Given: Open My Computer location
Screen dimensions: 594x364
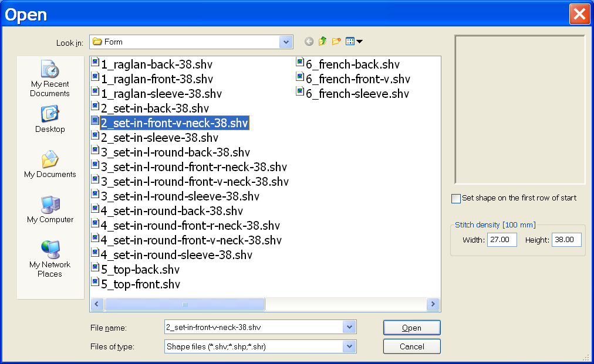Looking at the screenshot, I should click(x=50, y=209).
